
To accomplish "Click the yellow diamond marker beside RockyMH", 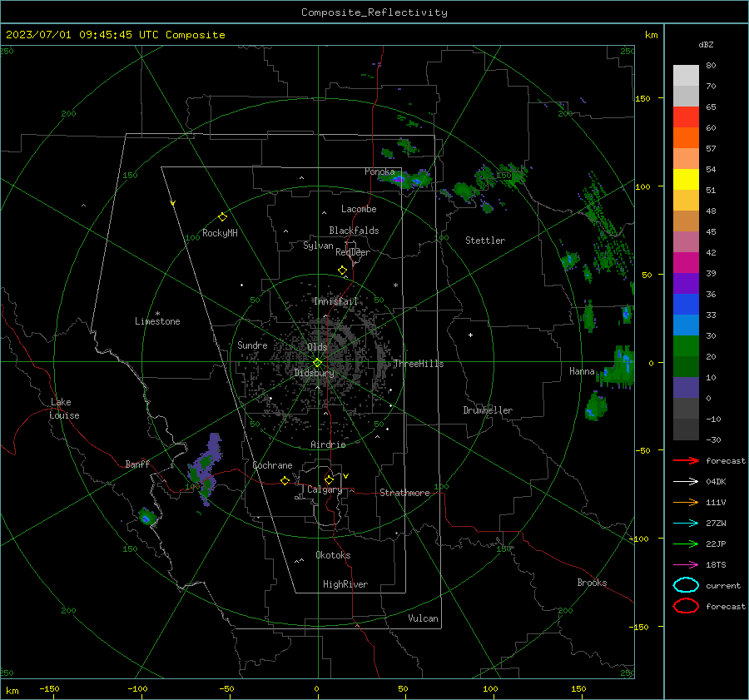I will click(222, 217).
